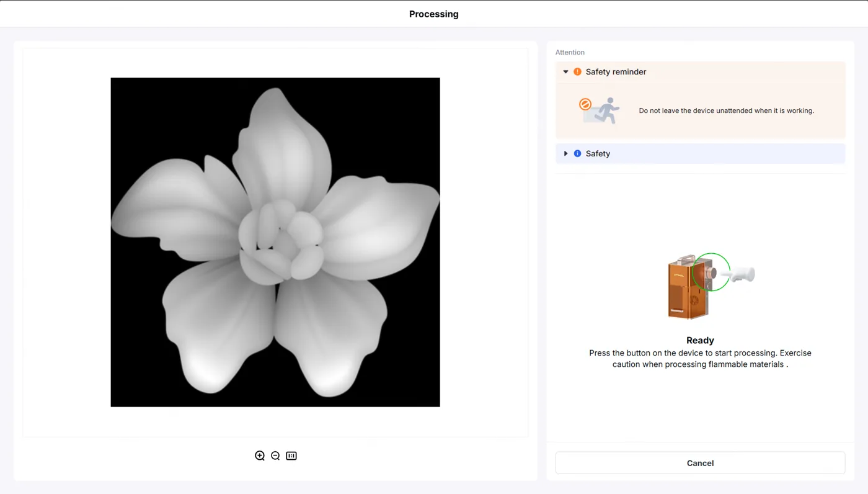Click the "Attention" heading label
This screenshot has height=494, width=868.
pos(570,52)
